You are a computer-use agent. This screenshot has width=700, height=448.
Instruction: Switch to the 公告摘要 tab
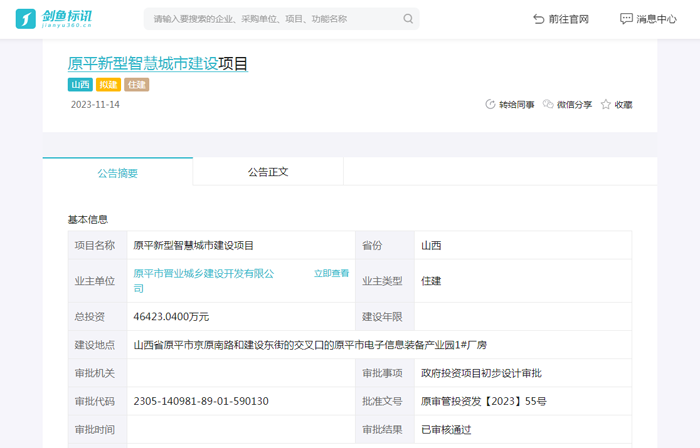tap(117, 173)
